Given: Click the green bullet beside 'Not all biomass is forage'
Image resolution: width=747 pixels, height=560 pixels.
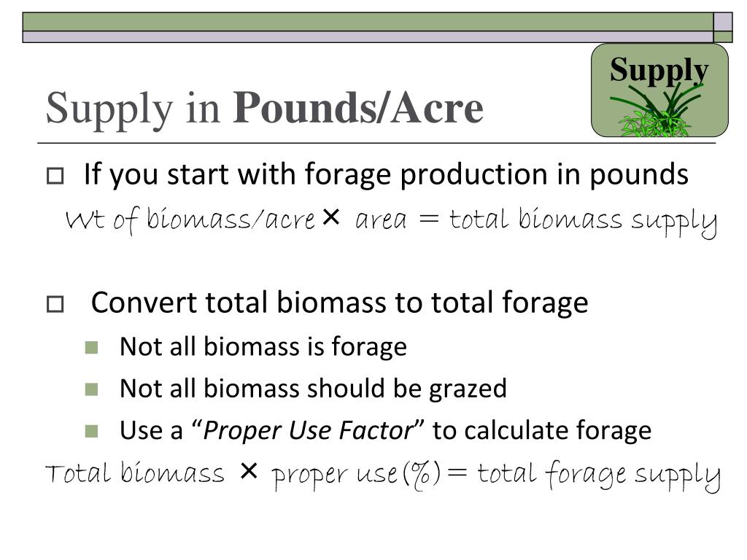Looking at the screenshot, I should click(91, 347).
